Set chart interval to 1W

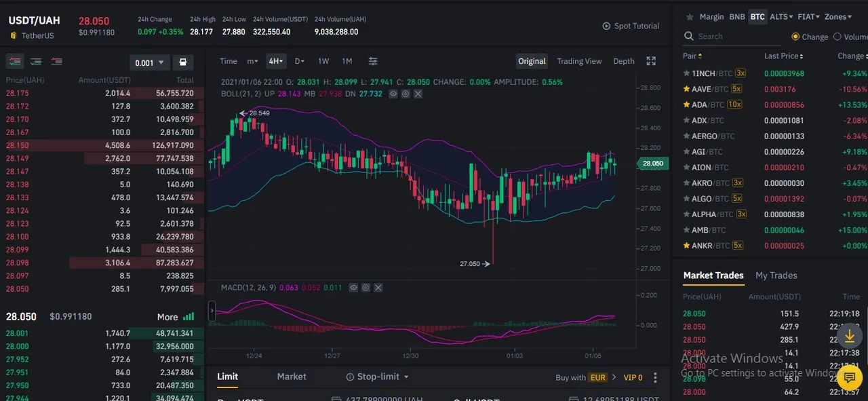pos(323,61)
